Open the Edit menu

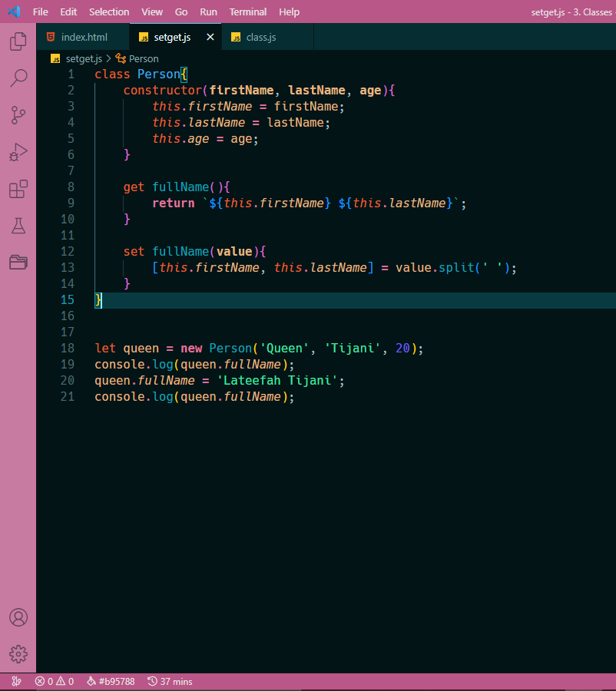click(68, 12)
